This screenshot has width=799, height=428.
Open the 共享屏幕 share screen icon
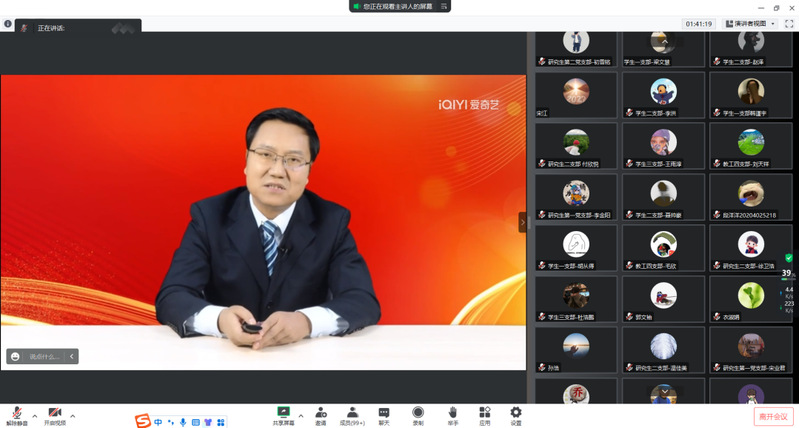pyautogui.click(x=282, y=415)
